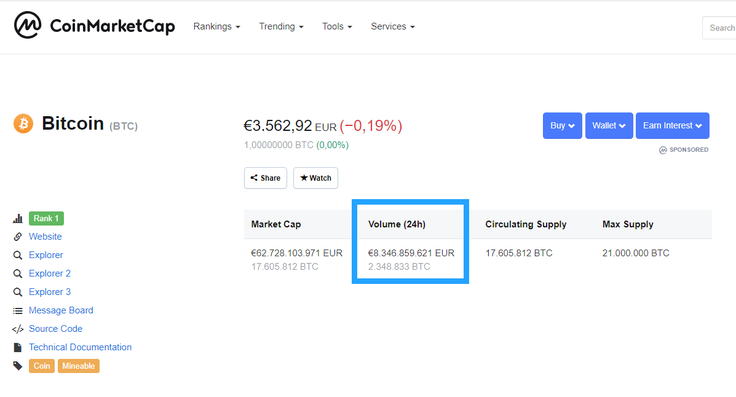This screenshot has width=736, height=397.
Task: Click the Circulating Supply column header
Action: click(x=526, y=224)
